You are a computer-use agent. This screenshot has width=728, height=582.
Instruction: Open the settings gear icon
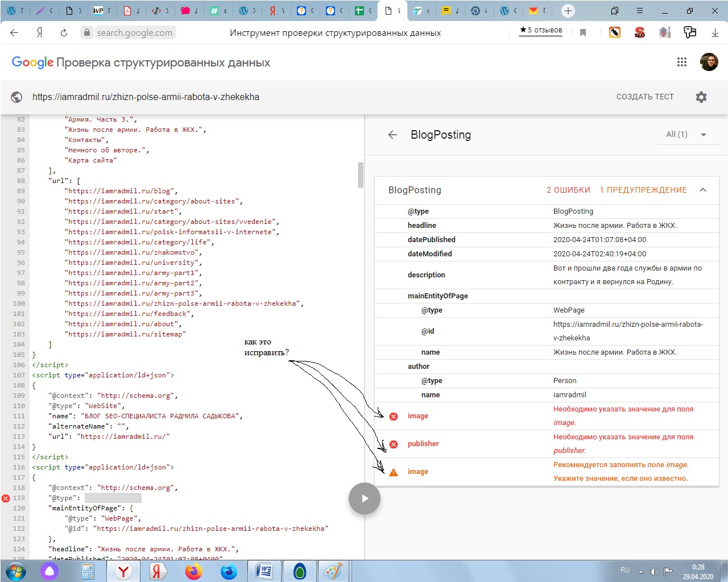pyautogui.click(x=701, y=97)
